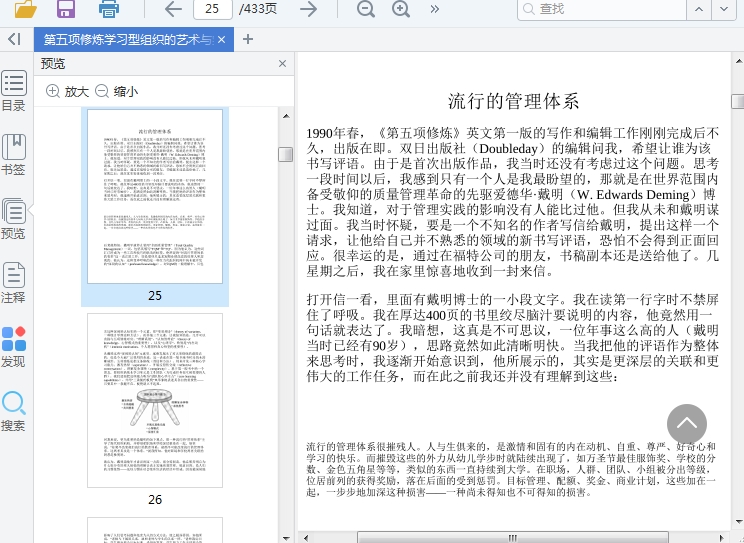Viewport: 744px width, 543px height.
Task: Click the zoom in magnifier in toolbar
Action: click(401, 9)
